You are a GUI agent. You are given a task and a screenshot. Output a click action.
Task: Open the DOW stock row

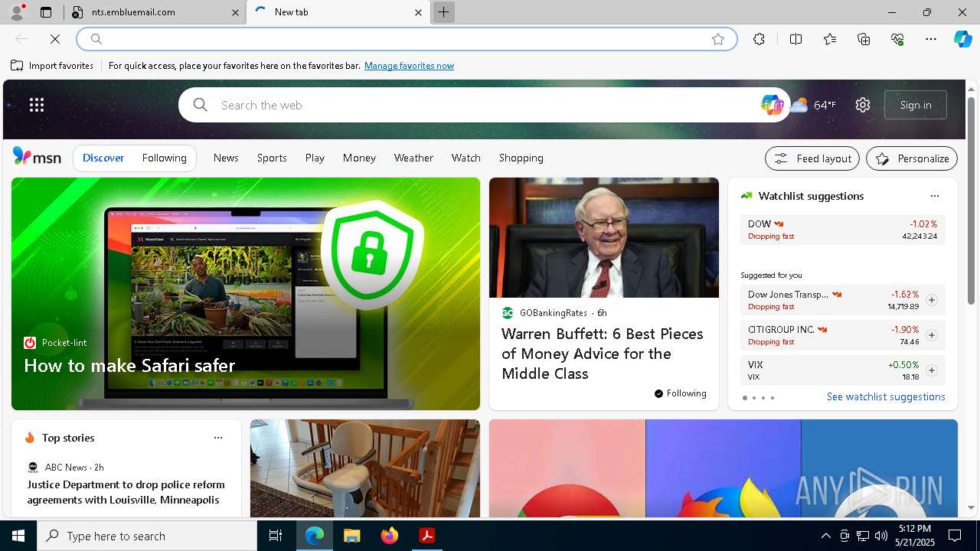pos(842,230)
